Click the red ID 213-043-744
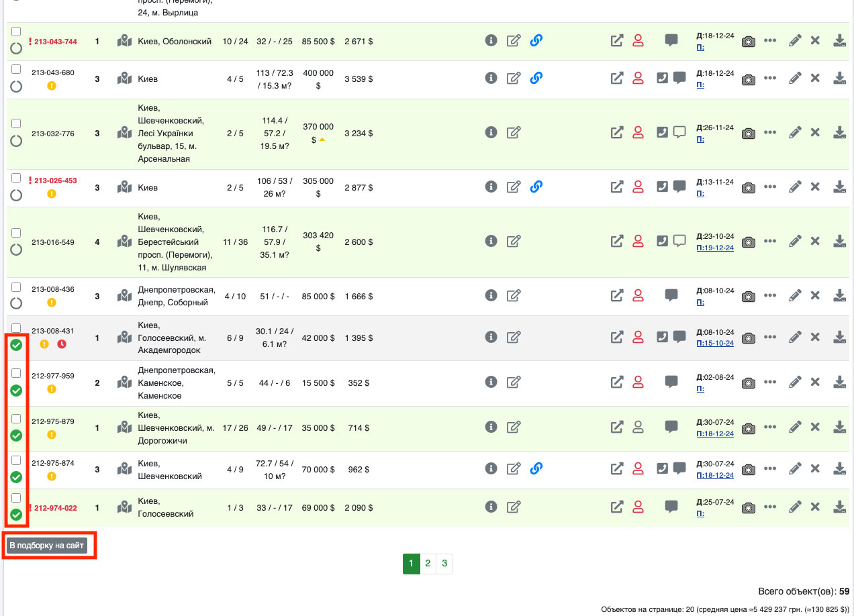Screen dimensions: 854x616 (55, 42)
